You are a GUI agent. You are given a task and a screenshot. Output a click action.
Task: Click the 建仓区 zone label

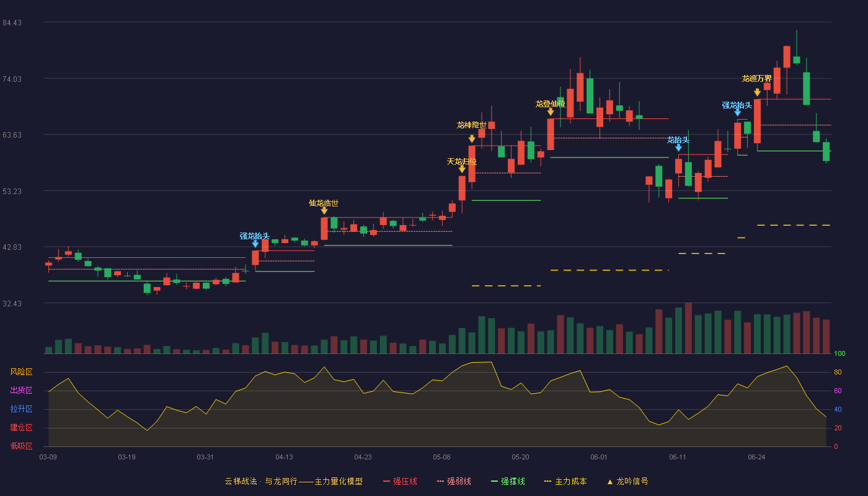21,427
